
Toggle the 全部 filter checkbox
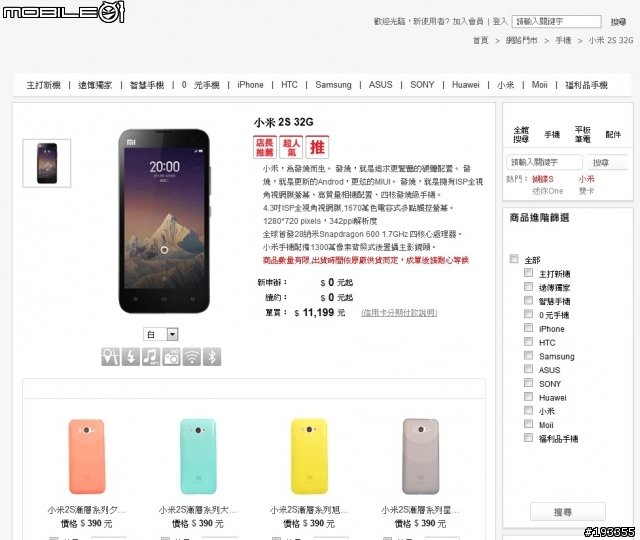point(514,259)
